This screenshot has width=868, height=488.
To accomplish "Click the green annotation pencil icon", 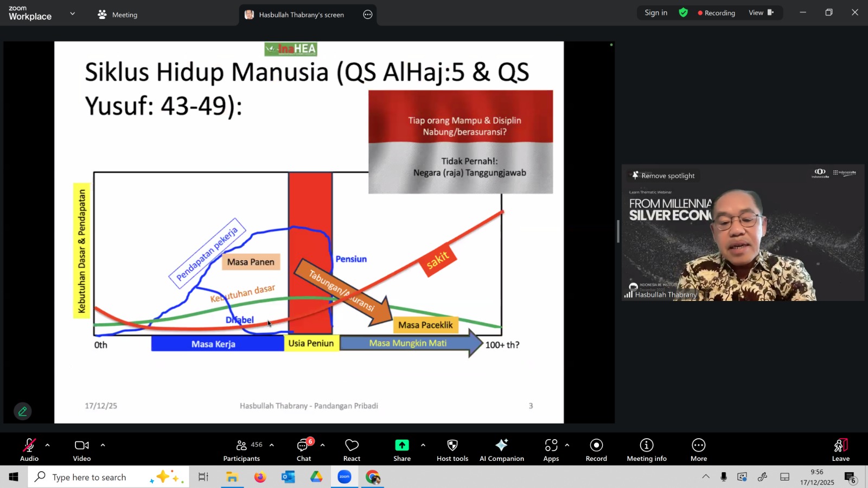I will pos(22,412).
